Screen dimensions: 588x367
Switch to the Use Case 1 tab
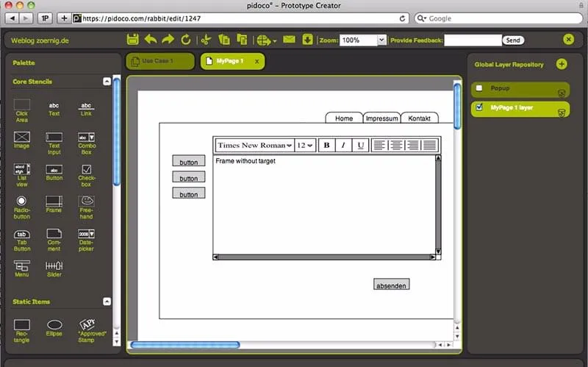159,61
